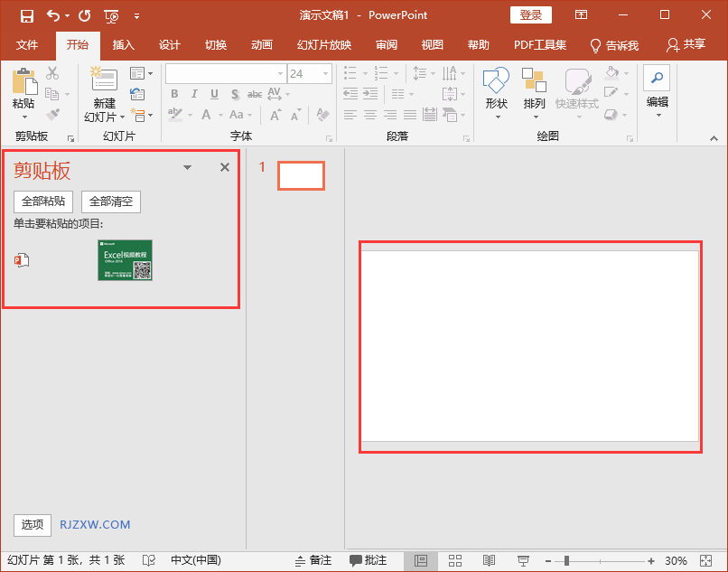Click the 新建幻灯片 new slide icon
The width and height of the screenshot is (728, 572).
coord(105,81)
